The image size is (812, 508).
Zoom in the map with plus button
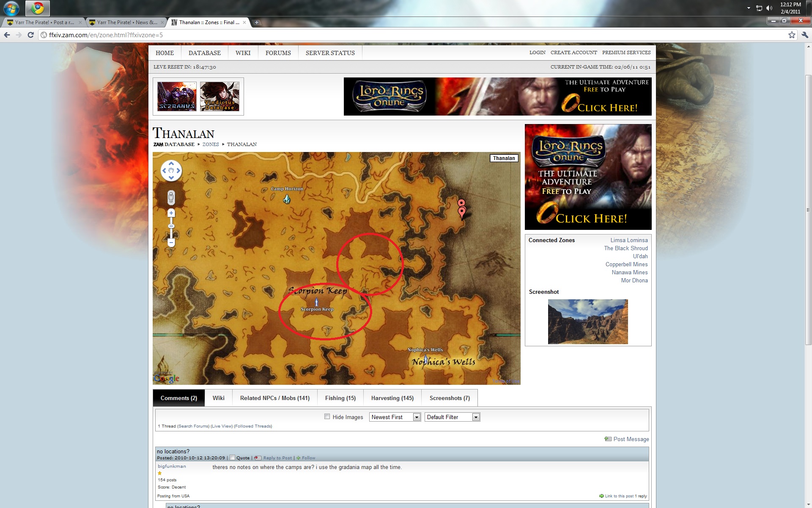click(171, 213)
